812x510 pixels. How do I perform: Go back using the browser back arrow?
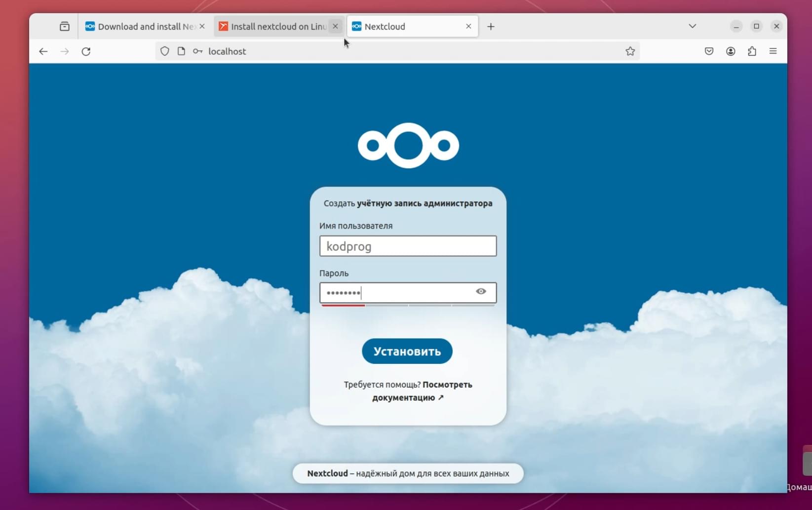43,51
